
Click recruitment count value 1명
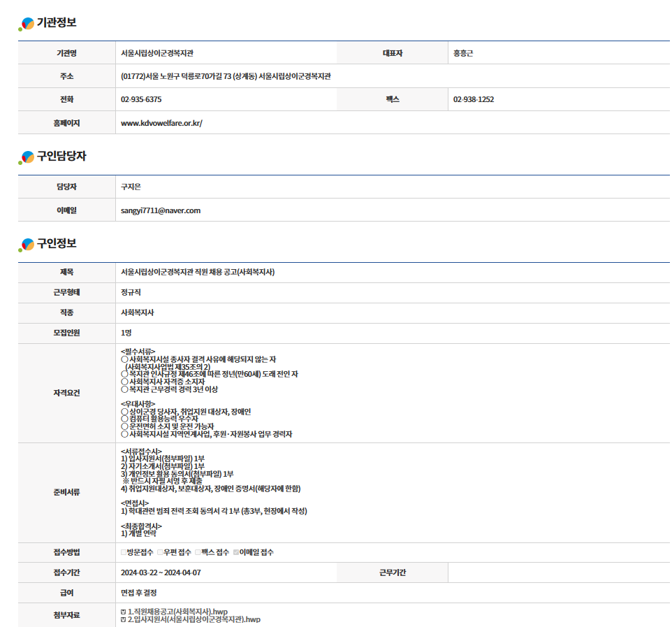pyautogui.click(x=126, y=333)
